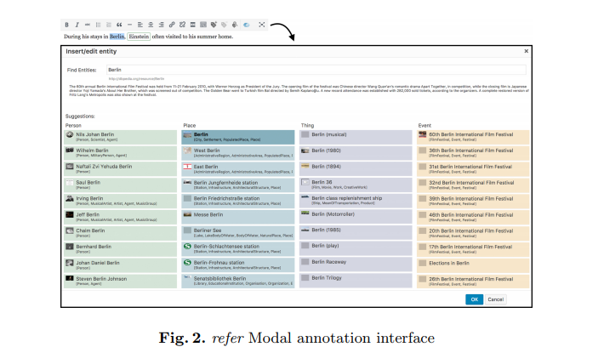The image size is (604, 364).
Task: Select the highlighted Berlin city place suggestion
Action: click(238, 137)
